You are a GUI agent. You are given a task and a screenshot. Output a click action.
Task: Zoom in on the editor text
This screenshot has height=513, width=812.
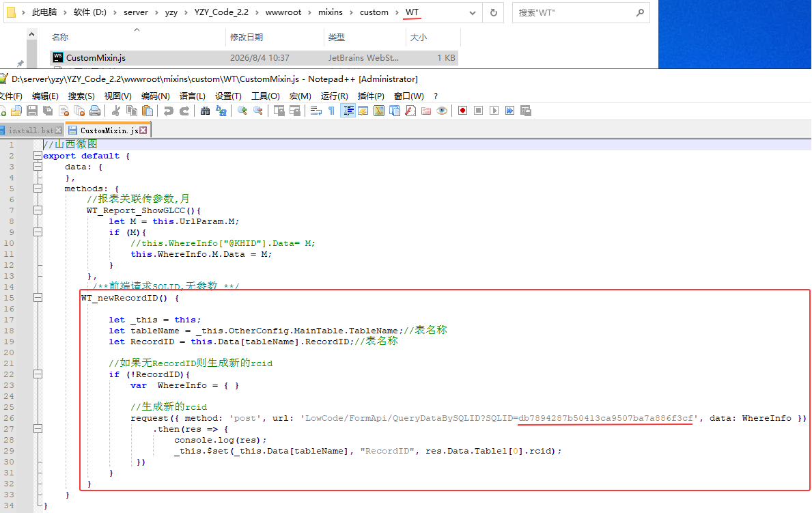point(242,111)
